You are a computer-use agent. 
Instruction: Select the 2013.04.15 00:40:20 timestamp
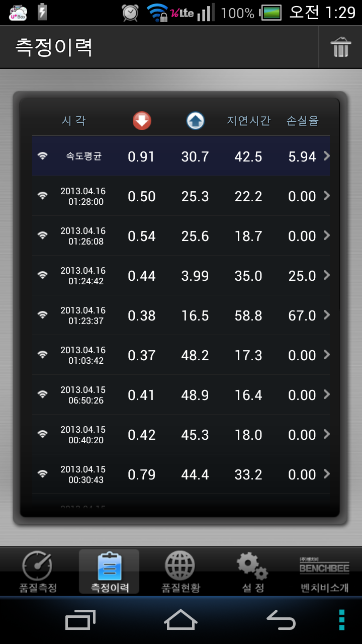pyautogui.click(x=83, y=435)
